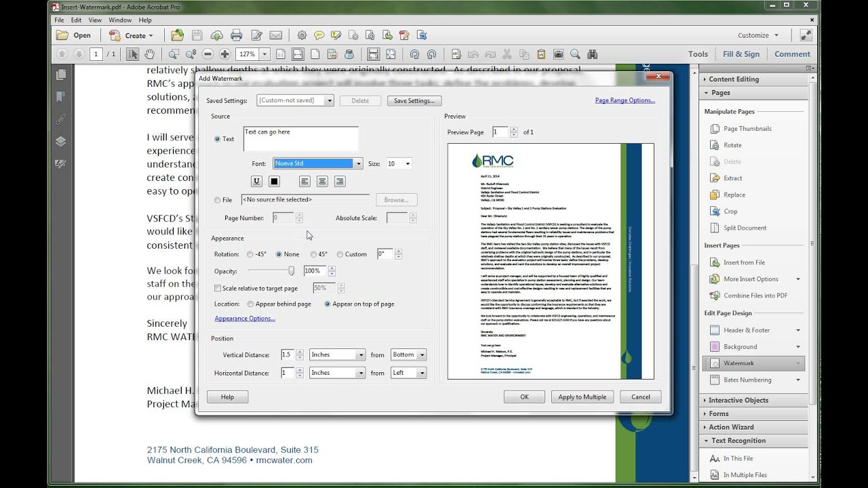Click the Save to cloud icon
The height and width of the screenshot is (488, 868).
tap(217, 35)
